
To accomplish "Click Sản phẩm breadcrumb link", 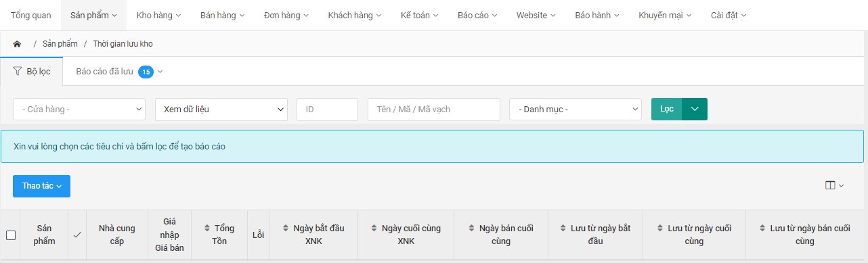I will pos(60,44).
